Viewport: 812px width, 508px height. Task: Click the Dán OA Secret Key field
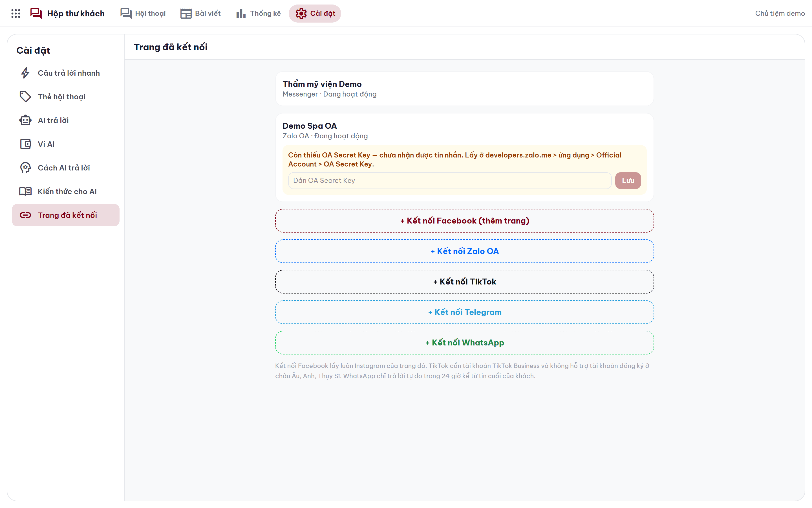click(450, 181)
